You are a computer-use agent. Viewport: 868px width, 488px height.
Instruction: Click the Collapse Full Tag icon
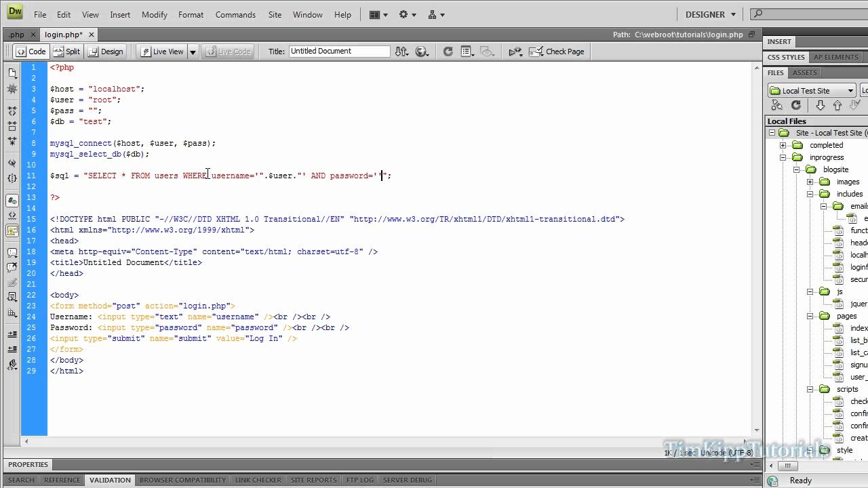(x=12, y=110)
